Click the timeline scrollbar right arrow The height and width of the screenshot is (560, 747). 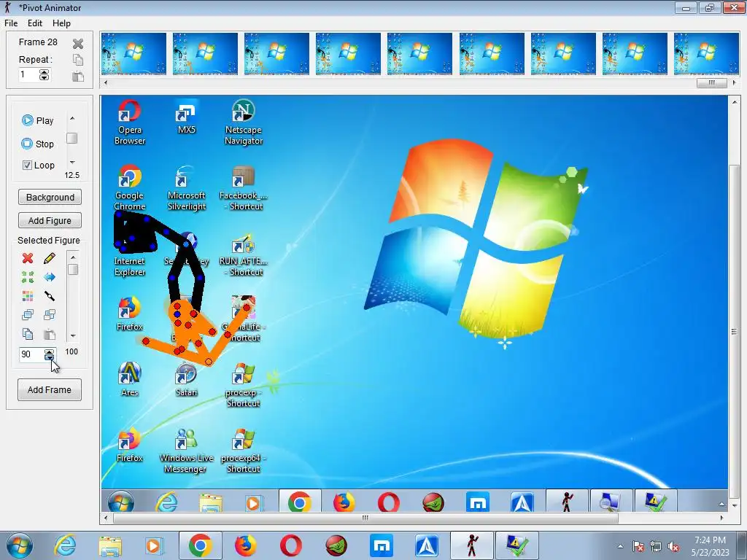734,83
